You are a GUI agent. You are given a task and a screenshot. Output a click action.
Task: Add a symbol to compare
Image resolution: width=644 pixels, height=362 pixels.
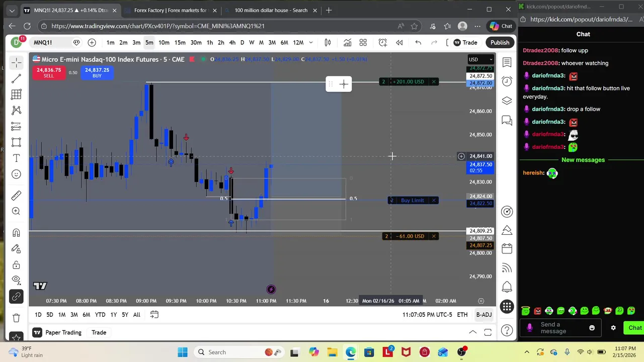click(x=92, y=43)
